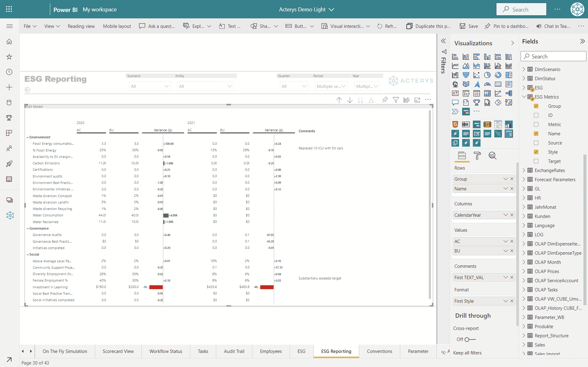Viewport: 588px width, 367px height.
Task: Pin the visual using the pin icon
Action: [385, 100]
